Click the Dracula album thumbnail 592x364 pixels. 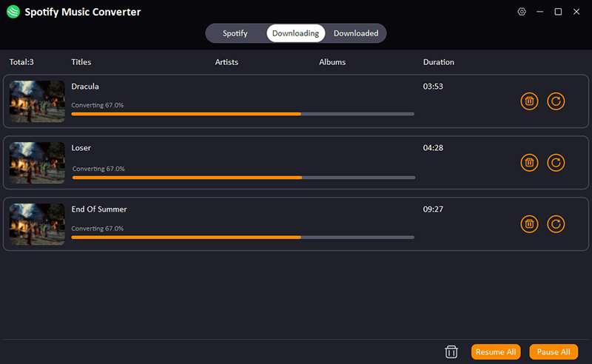37,101
